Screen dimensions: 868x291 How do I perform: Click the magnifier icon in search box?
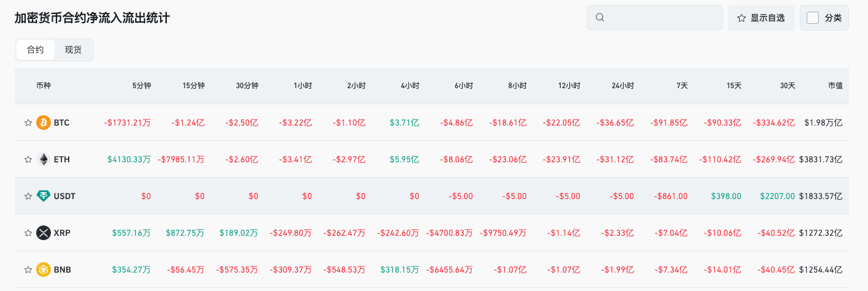tap(601, 18)
